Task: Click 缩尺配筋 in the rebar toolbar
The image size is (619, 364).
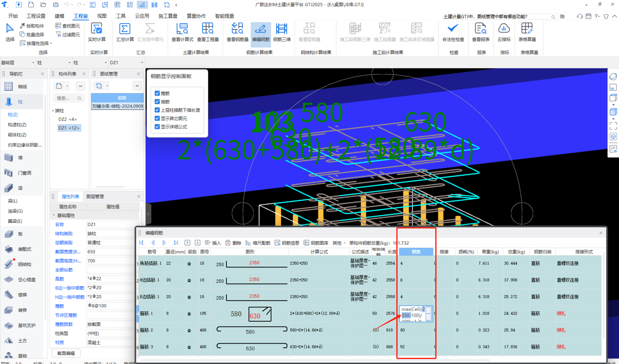Action: tap(258, 243)
